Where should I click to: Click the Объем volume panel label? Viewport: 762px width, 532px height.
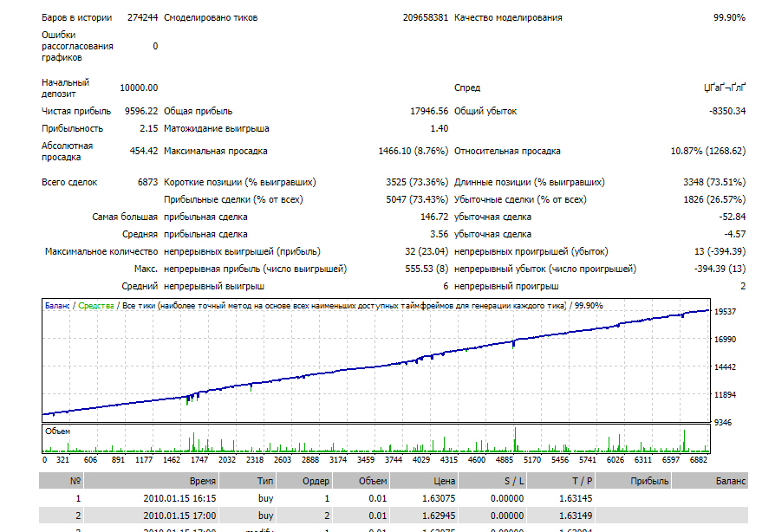click(x=57, y=431)
